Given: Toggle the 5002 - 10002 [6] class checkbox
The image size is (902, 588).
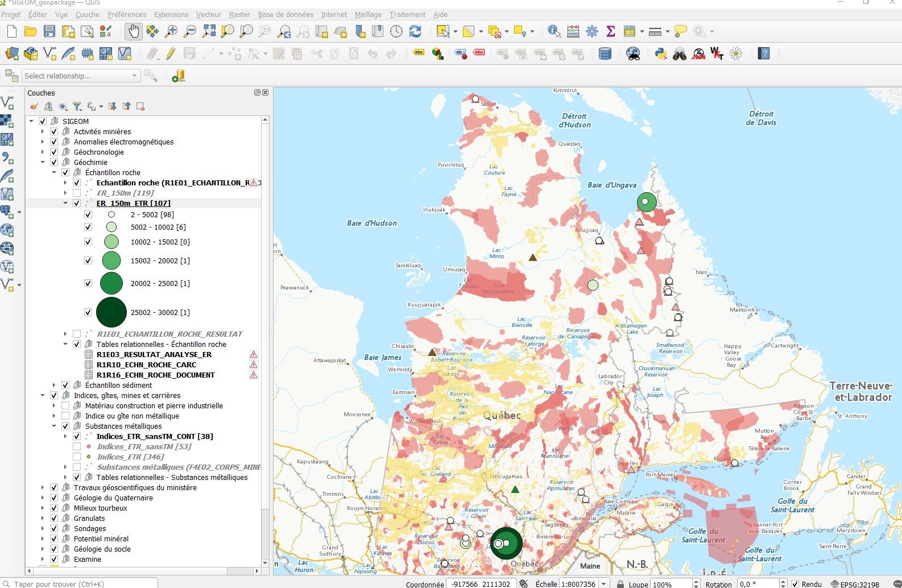Looking at the screenshot, I should [88, 227].
